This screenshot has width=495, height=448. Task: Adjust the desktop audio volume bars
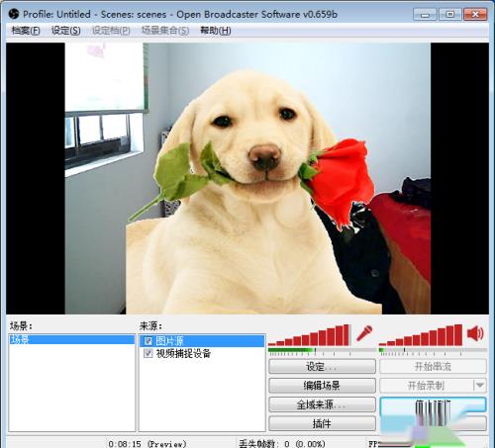pos(421,335)
